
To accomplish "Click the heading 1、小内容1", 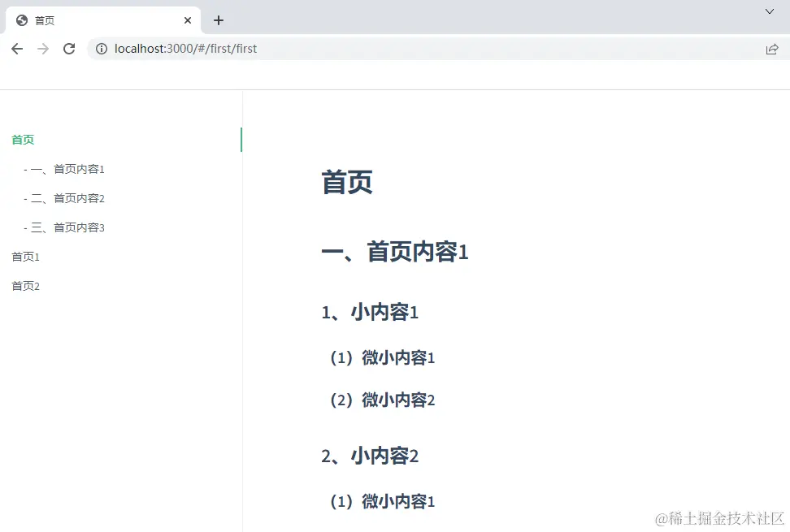I will 370,312.
